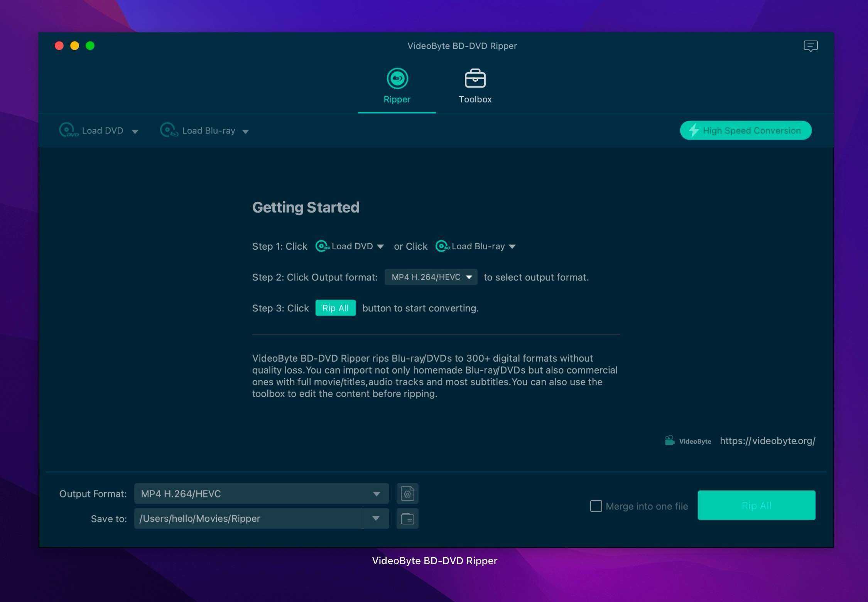This screenshot has width=868, height=602.
Task: Enable Merge into one file checkbox
Action: (596, 506)
